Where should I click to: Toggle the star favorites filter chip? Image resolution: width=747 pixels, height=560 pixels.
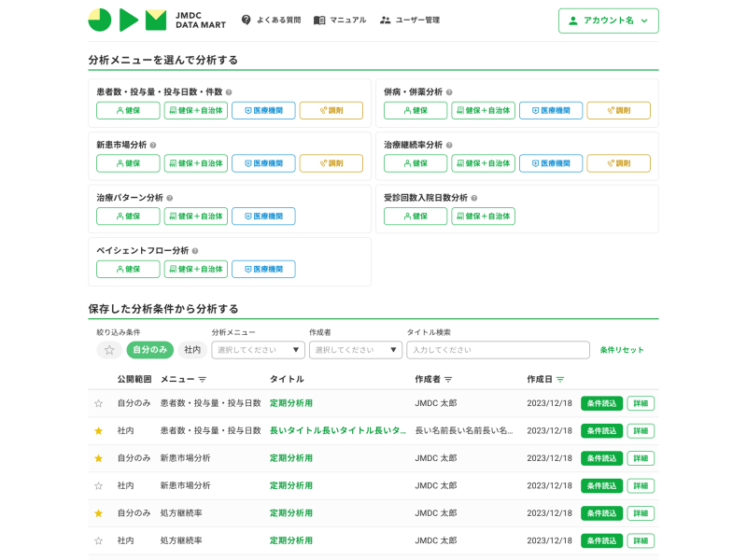coord(109,350)
